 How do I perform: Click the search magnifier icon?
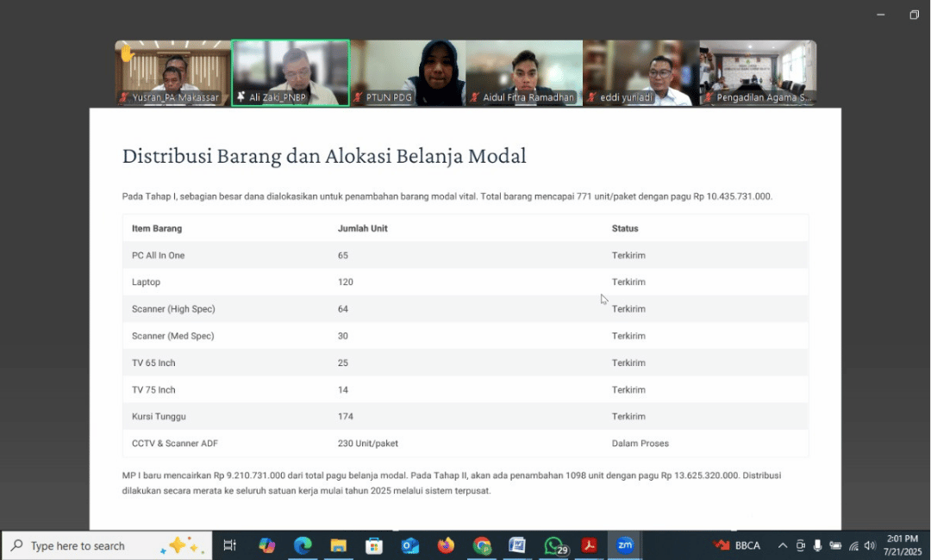[17, 545]
